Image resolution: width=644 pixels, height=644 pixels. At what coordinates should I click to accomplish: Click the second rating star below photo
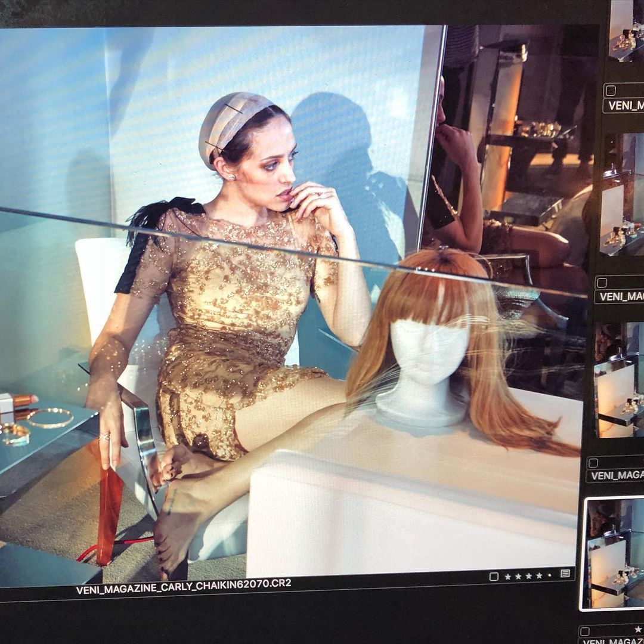click(x=518, y=576)
